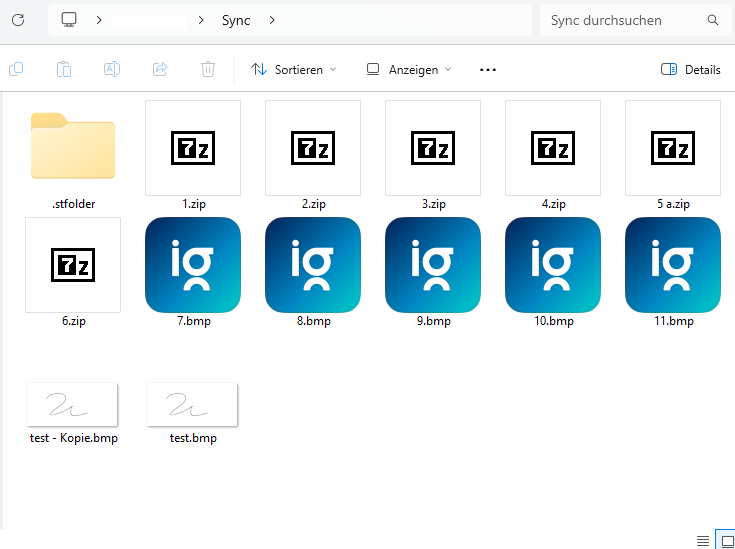Select the 7.bmp ImageGlass icon
The image size is (735, 549).
pos(193,265)
